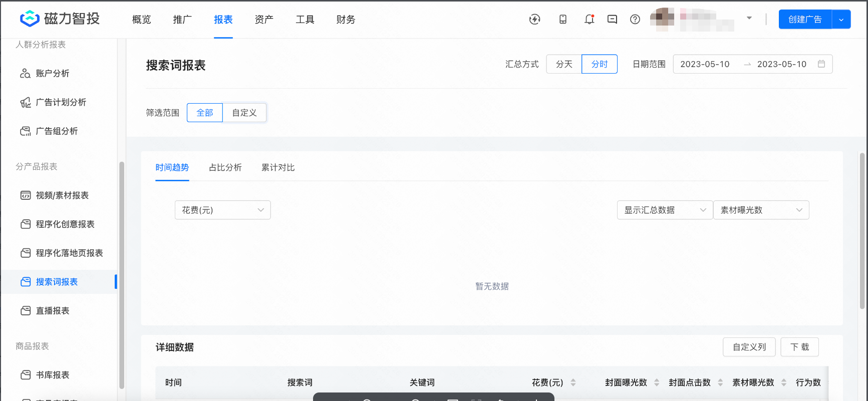Open the 素材曝光数 dropdown

coord(761,210)
